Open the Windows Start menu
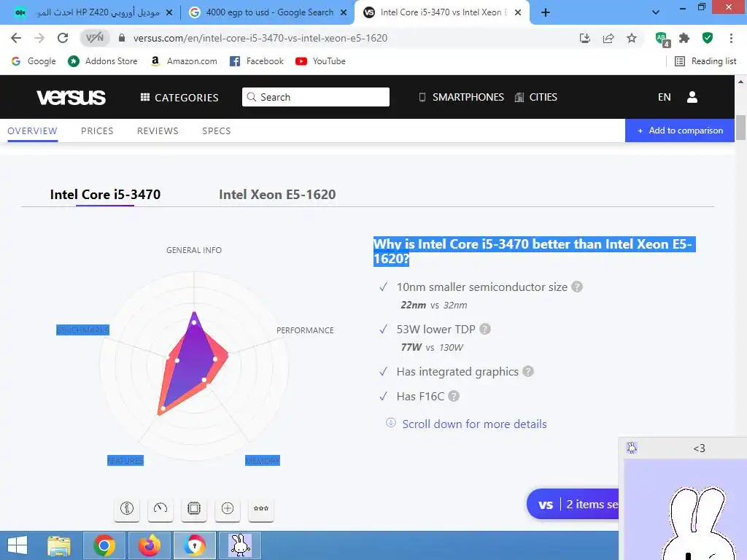This screenshot has width=747, height=560. click(x=18, y=545)
